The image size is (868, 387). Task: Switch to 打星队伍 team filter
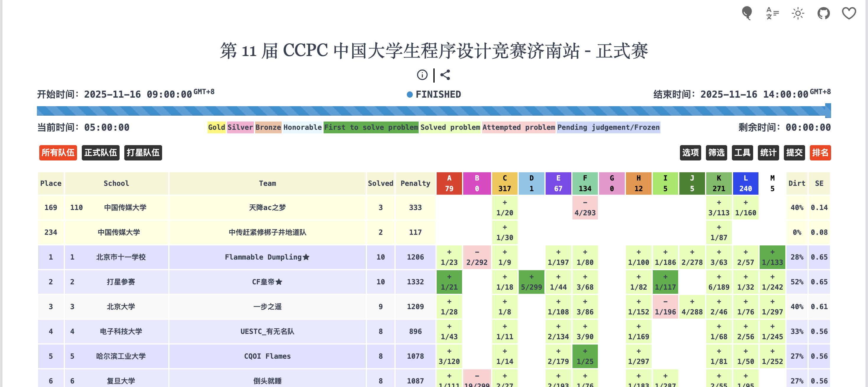click(x=143, y=153)
